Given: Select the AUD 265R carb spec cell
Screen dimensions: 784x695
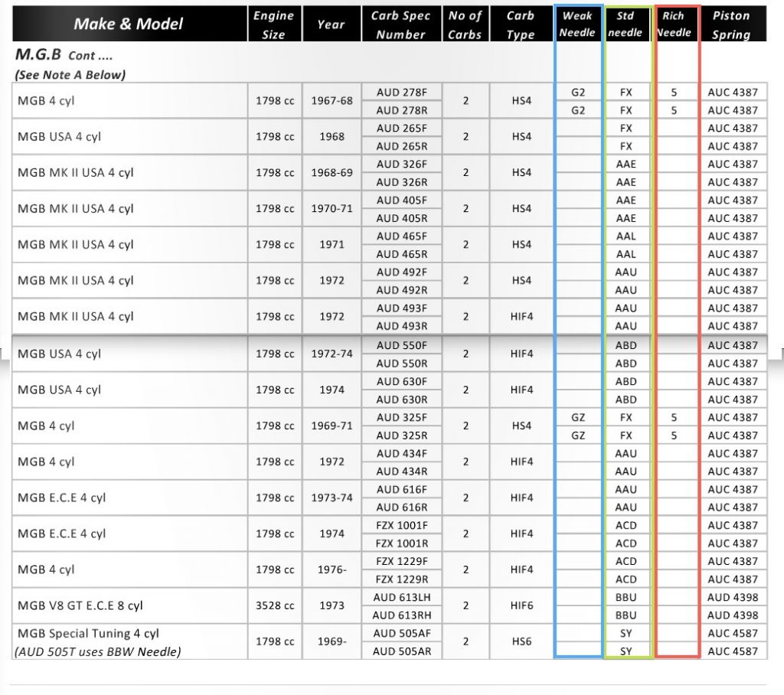Looking at the screenshot, I should click(401, 146).
